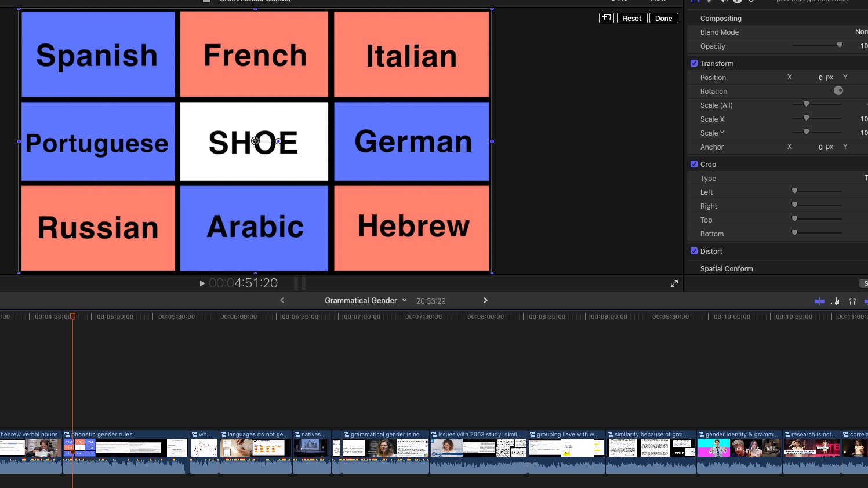Uncheck the Crop checkbox
This screenshot has height=488, width=868.
coord(694,164)
